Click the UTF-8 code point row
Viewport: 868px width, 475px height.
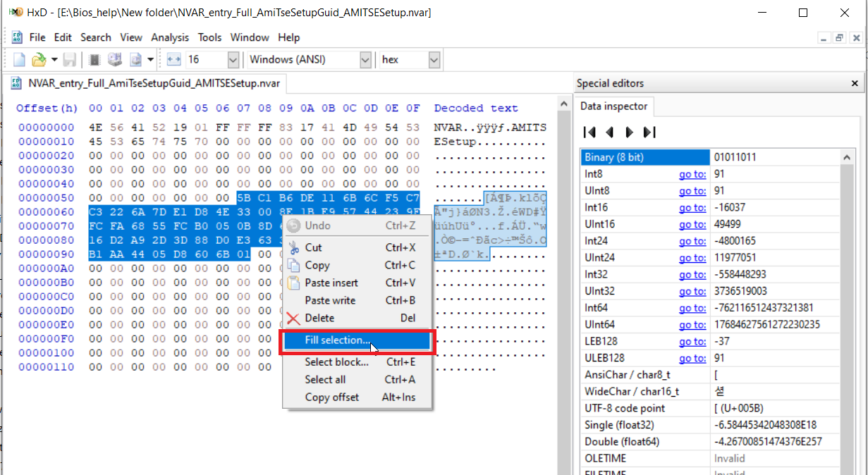(x=710, y=408)
